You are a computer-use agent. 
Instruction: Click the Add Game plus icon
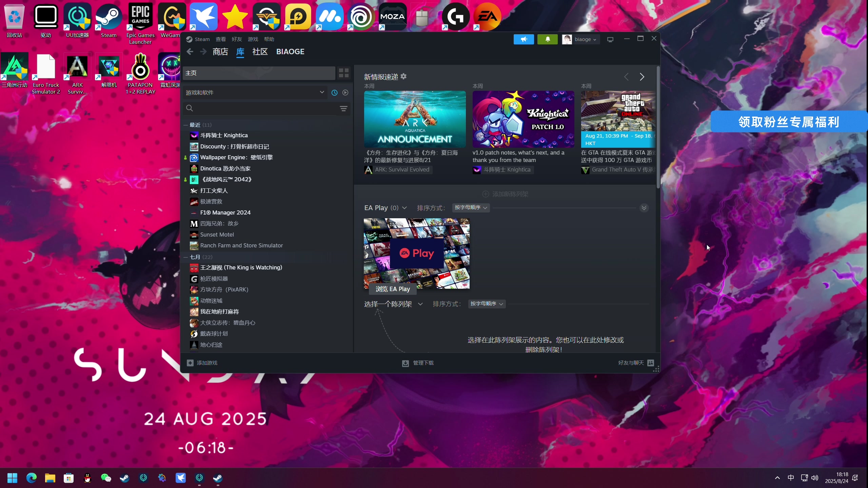(190, 363)
